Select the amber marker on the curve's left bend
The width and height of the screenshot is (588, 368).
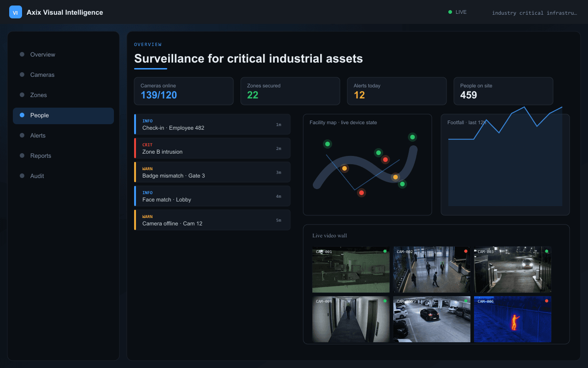pos(345,168)
